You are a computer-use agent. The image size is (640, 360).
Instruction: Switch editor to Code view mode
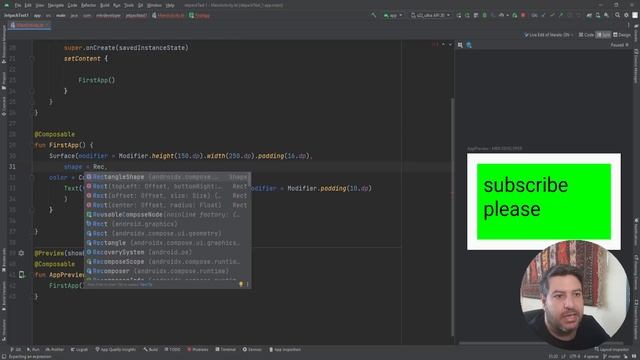click(586, 35)
